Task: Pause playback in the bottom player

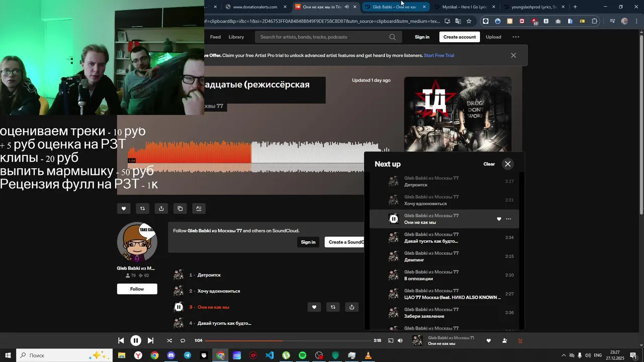Action: point(136,340)
